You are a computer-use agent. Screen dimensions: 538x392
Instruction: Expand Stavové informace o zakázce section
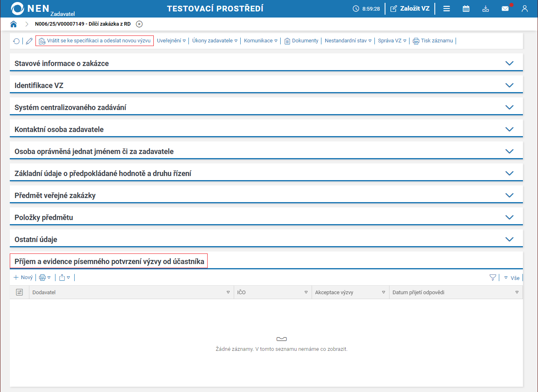pos(266,63)
